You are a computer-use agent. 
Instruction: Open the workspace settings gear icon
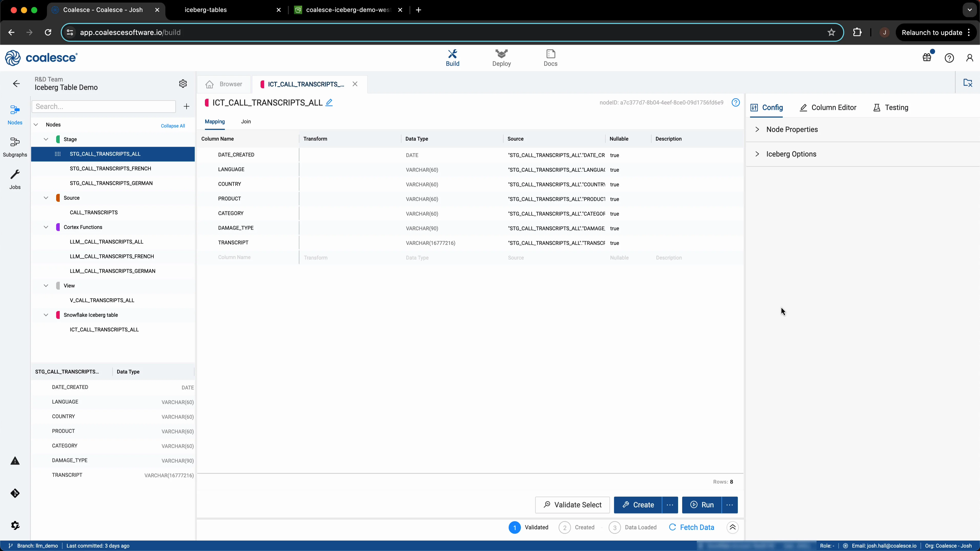coord(183,84)
